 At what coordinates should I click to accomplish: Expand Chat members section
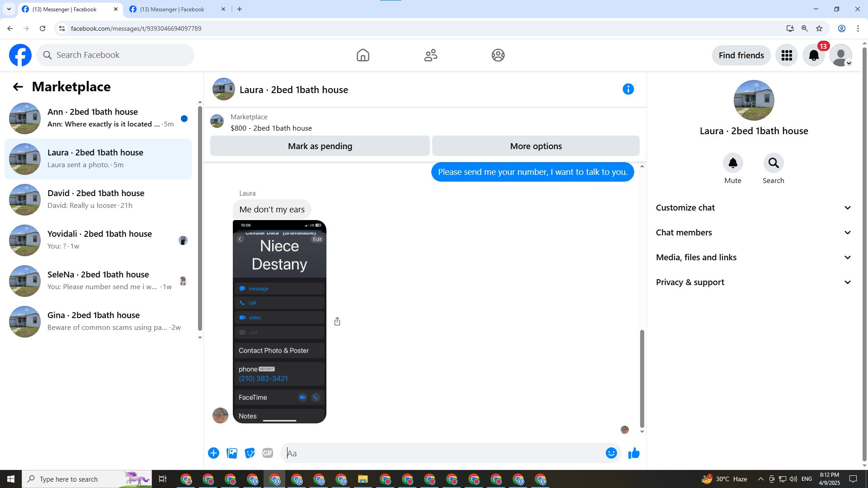click(x=754, y=233)
